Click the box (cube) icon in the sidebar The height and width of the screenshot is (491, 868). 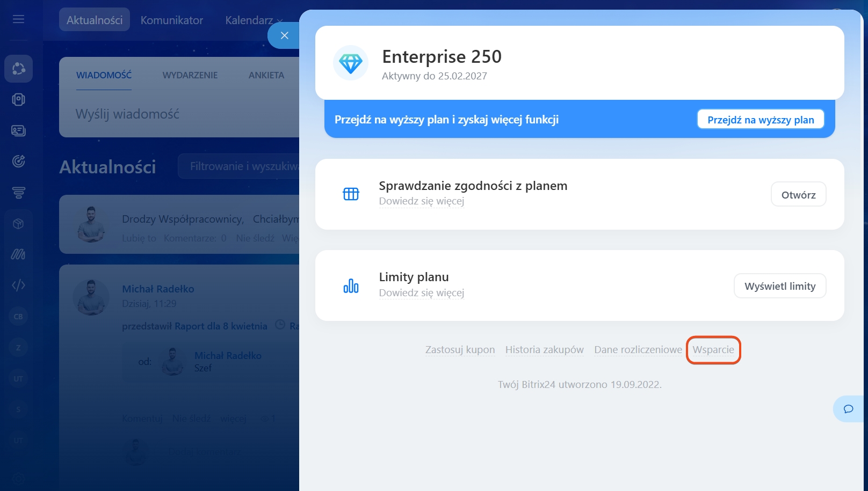point(19,224)
